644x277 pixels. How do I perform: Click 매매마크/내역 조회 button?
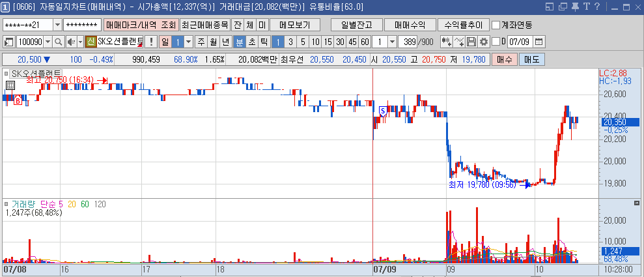(141, 25)
